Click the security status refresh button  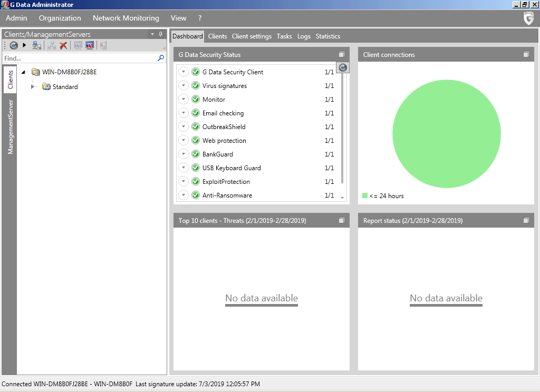343,67
